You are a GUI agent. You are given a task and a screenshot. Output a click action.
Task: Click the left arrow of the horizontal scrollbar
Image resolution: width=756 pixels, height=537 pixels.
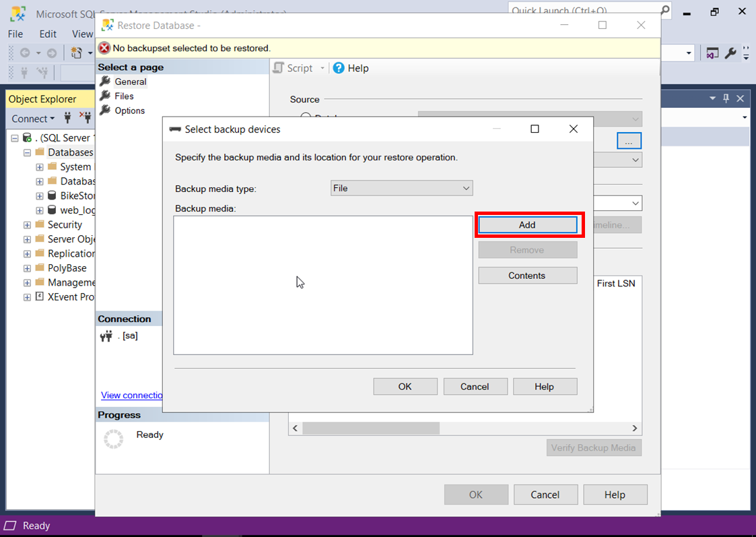(x=295, y=429)
